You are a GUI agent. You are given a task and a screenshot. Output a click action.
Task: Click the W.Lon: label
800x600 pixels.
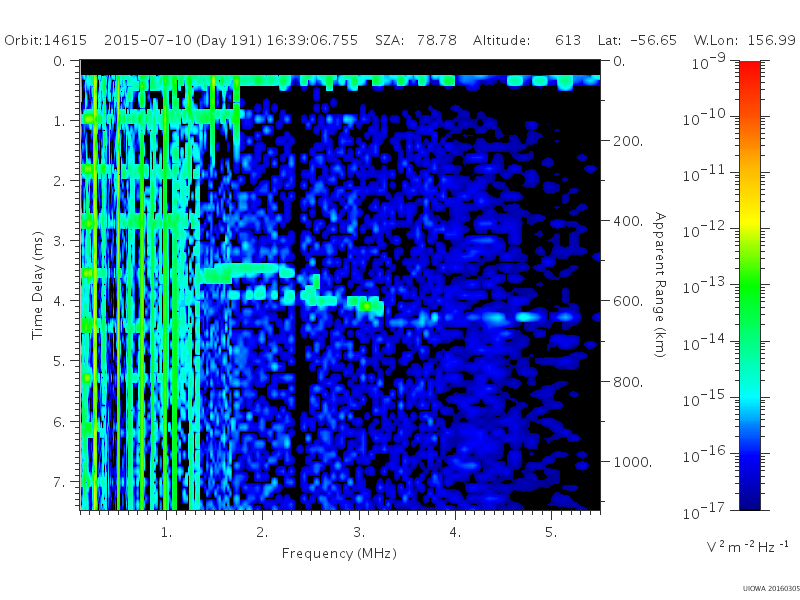714,40
